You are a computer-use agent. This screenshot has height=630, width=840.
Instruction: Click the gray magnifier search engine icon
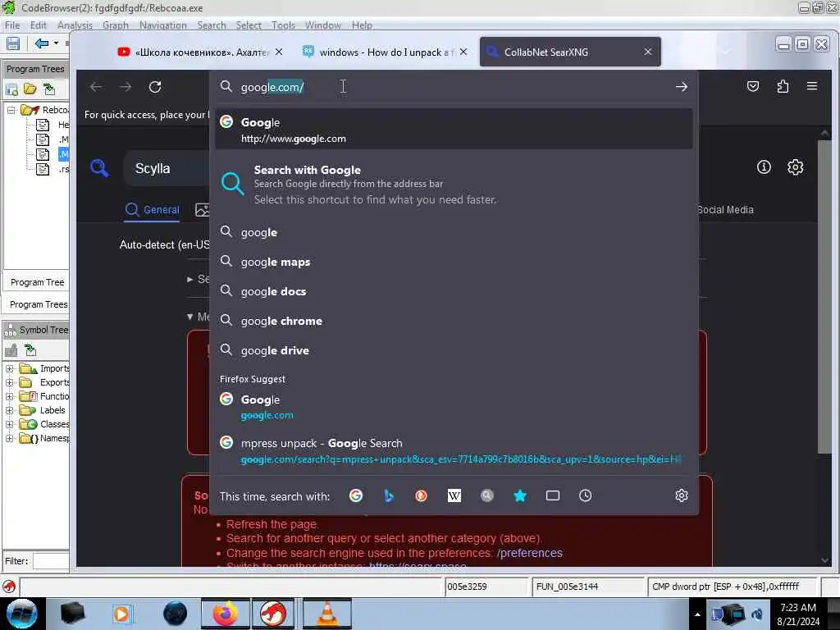[x=486, y=495]
